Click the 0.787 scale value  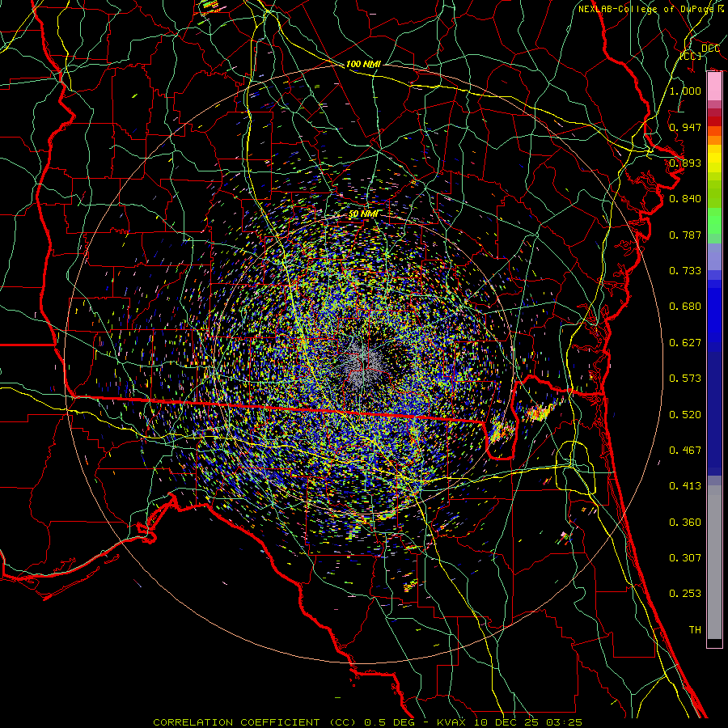[x=685, y=235]
